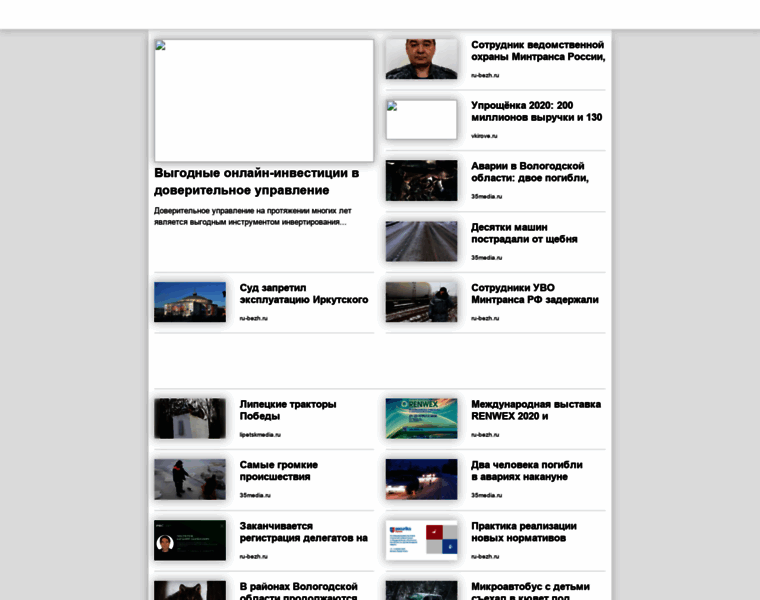The image size is (760, 600).
Task: Click '35media.ru' under 'Десятки машин пострадали'
Action: pyautogui.click(x=487, y=258)
